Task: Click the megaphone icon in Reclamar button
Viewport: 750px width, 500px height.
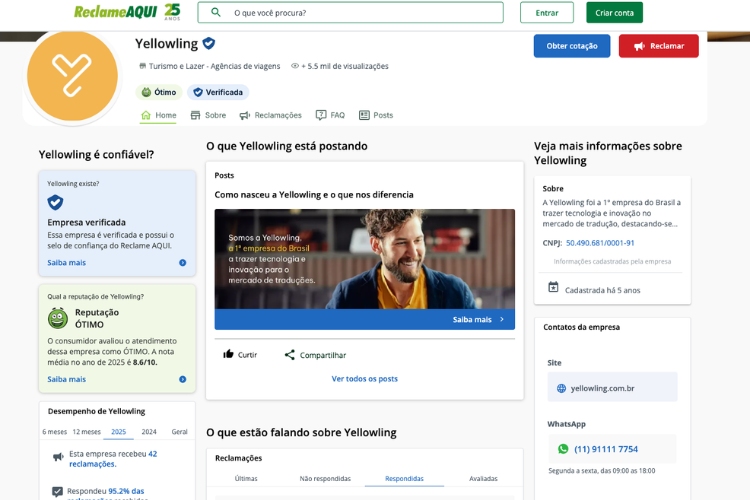Action: (x=639, y=46)
